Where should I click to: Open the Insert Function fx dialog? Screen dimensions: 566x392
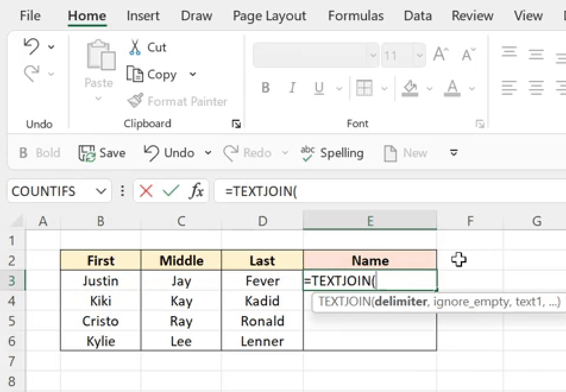[x=197, y=191]
